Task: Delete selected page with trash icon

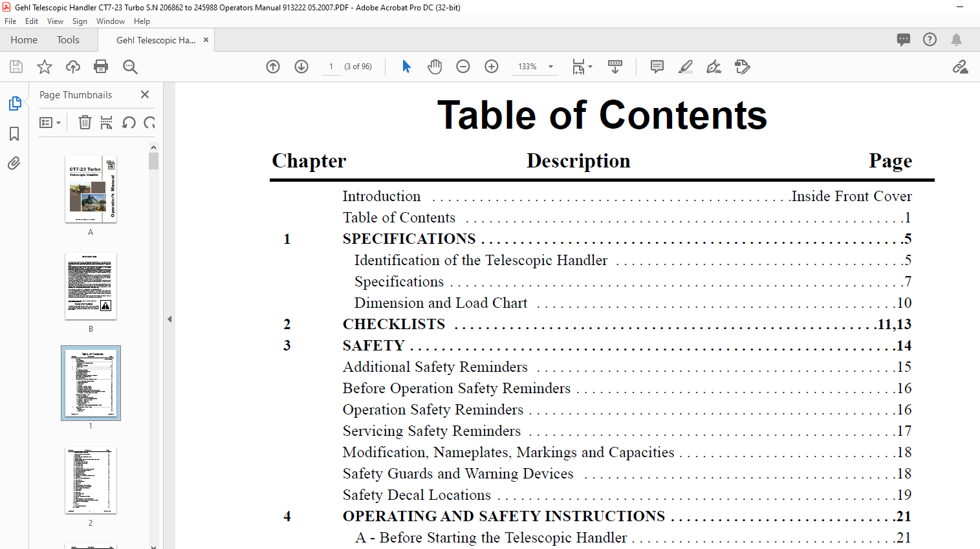Action: pyautogui.click(x=85, y=122)
